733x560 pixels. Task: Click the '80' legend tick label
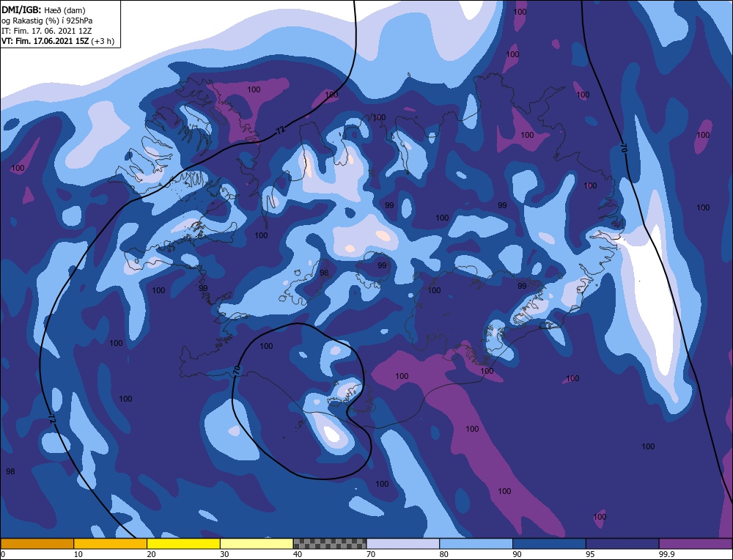coord(443,554)
